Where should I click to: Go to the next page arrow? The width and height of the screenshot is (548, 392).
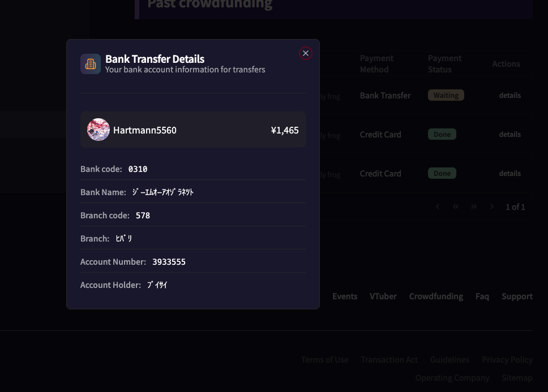[492, 207]
